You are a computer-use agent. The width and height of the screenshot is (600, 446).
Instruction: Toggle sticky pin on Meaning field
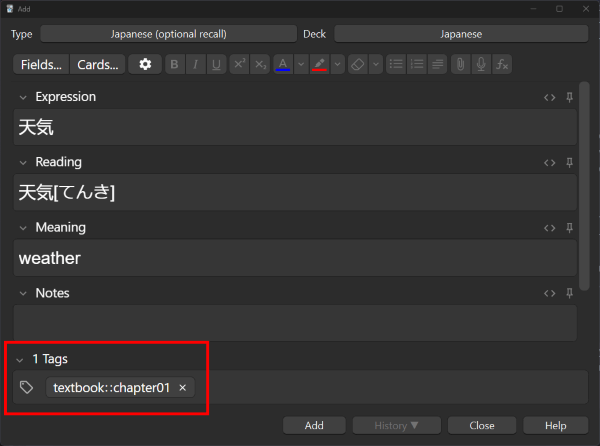pos(569,228)
